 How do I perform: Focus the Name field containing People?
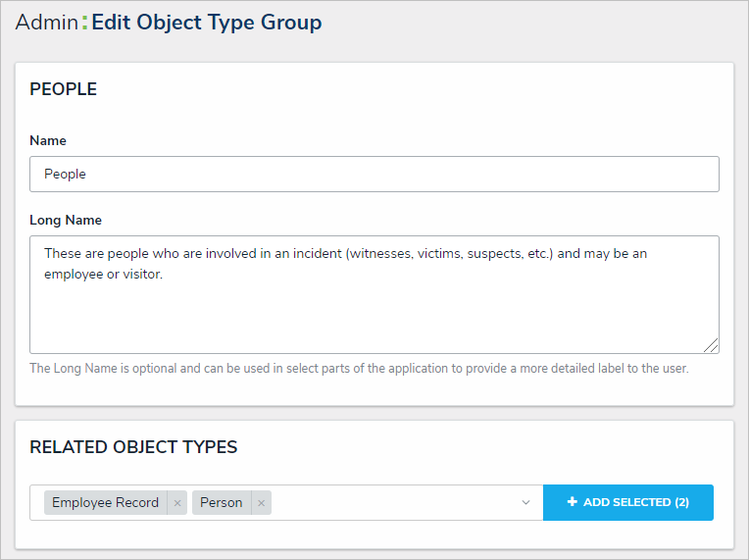point(374,175)
